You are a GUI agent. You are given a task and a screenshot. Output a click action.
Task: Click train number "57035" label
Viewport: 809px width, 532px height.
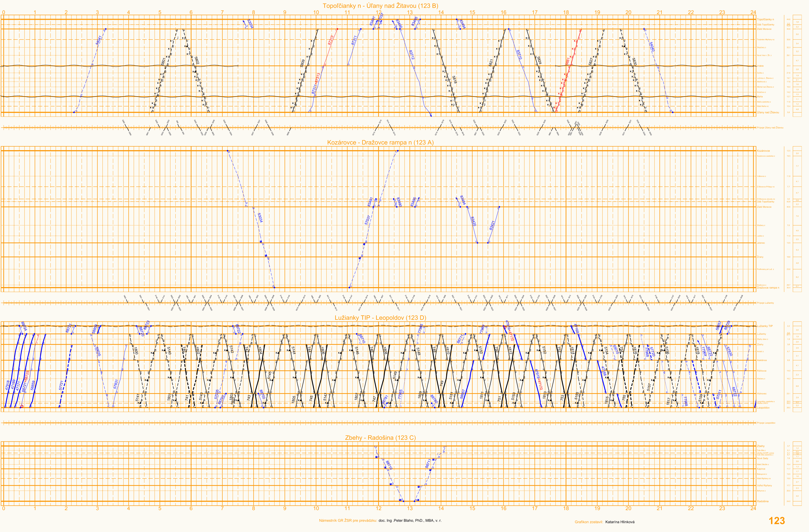tap(217, 394)
